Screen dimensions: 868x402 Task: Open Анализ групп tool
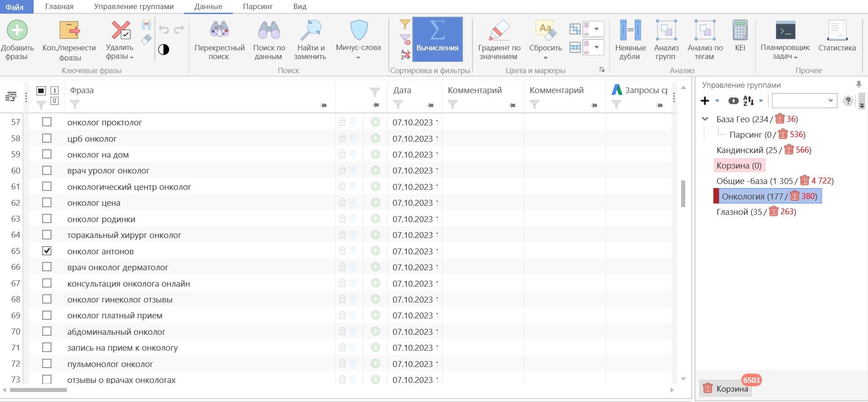click(x=666, y=40)
